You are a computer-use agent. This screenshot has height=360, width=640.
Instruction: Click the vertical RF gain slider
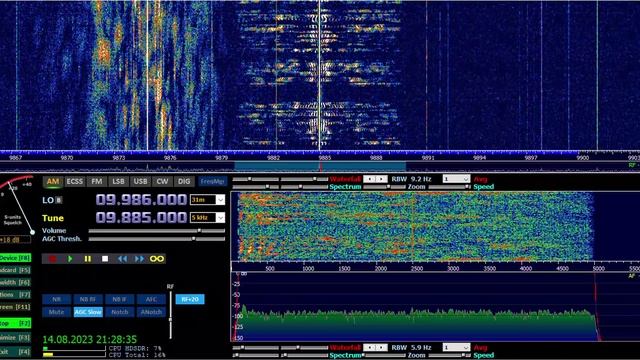point(171,315)
